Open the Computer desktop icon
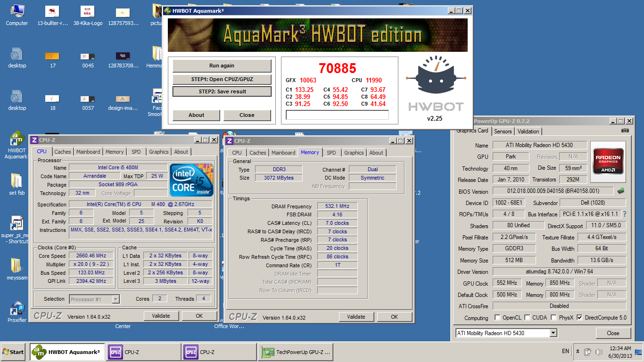Screen dimensions: 644x362 (x=17, y=14)
